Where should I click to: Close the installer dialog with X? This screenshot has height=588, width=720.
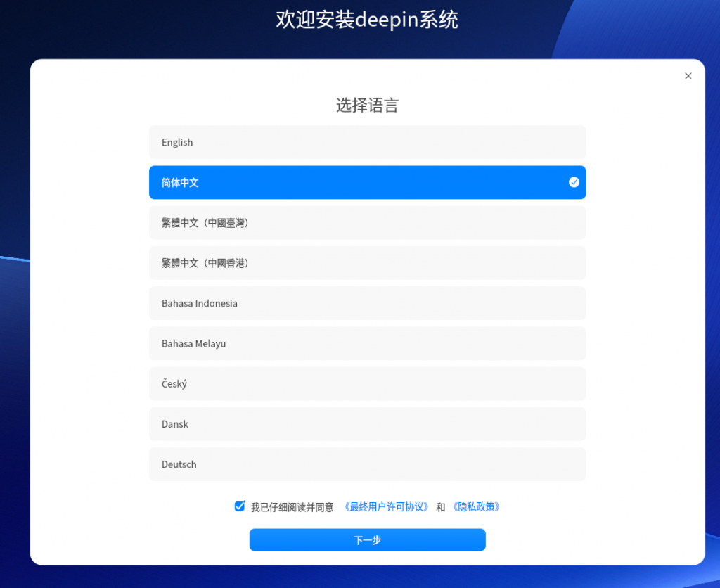pyautogui.click(x=688, y=76)
